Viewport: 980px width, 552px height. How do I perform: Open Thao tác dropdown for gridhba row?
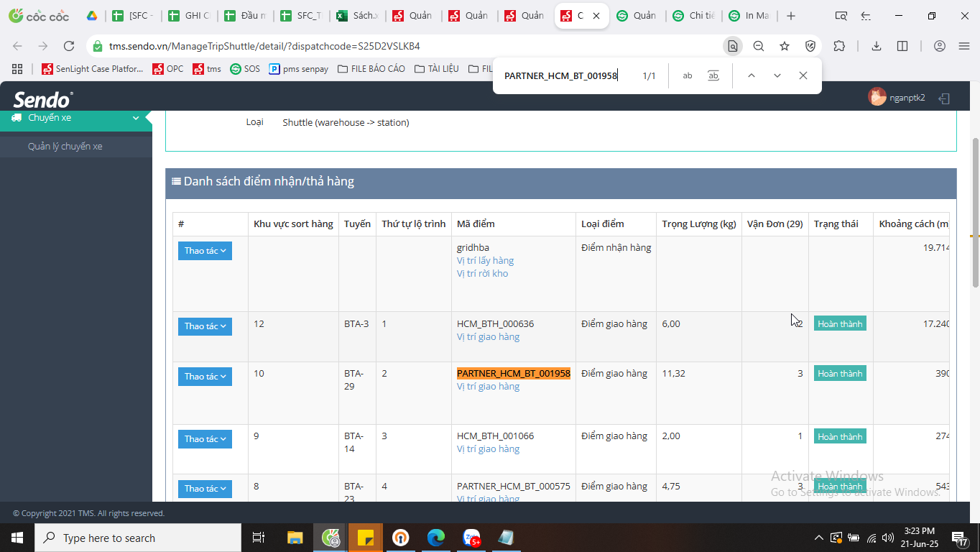point(205,251)
